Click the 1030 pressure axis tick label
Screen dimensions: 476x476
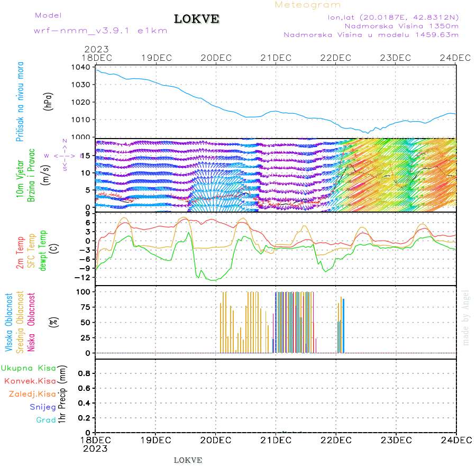[x=81, y=85]
